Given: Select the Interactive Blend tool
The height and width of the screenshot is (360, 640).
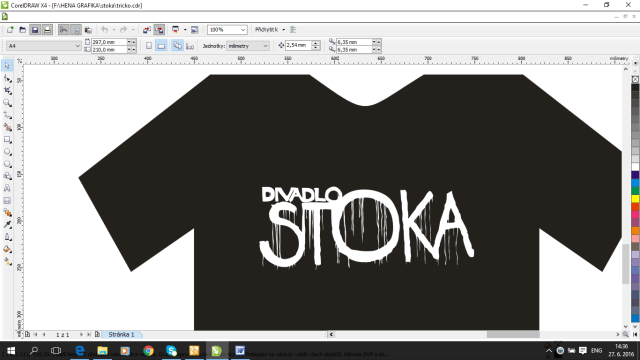Looking at the screenshot, I should (7, 213).
